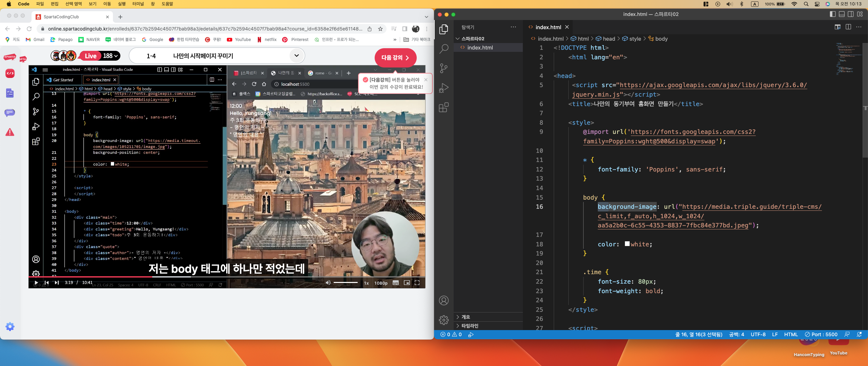Bookmark this page with star icon
Image resolution: width=868 pixels, height=366 pixels.
[380, 29]
